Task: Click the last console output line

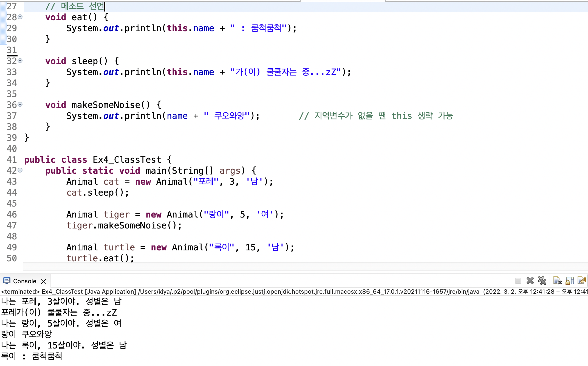Action: coord(32,356)
